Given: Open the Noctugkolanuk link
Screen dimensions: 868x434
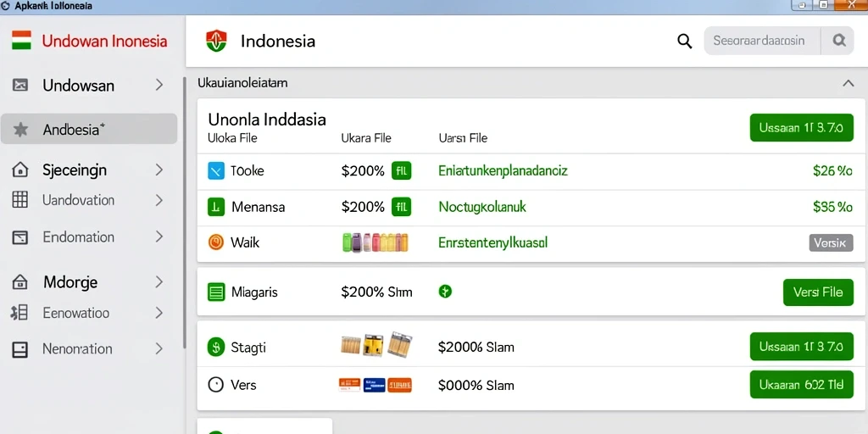Looking at the screenshot, I should click(x=482, y=208).
